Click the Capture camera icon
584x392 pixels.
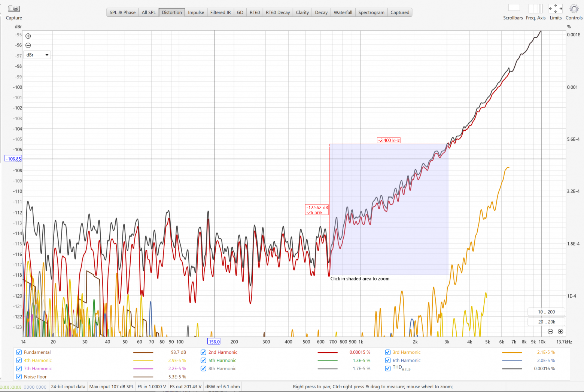(x=14, y=8)
